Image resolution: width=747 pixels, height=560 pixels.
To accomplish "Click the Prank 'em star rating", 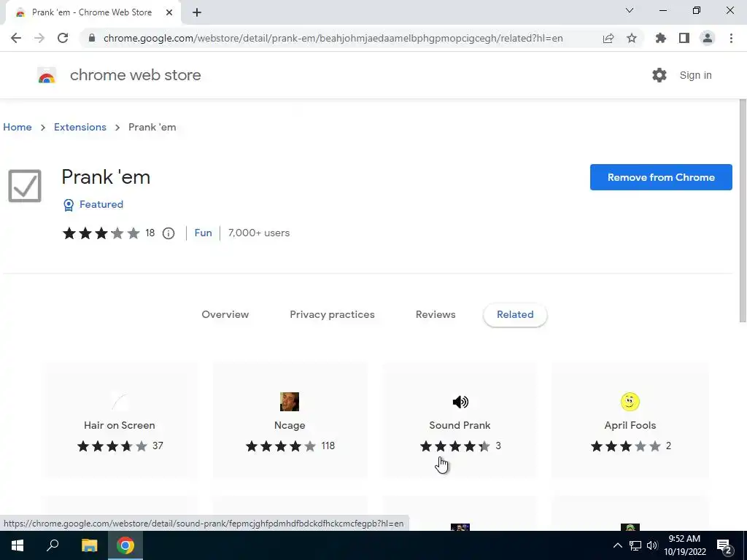I will coord(101,233).
